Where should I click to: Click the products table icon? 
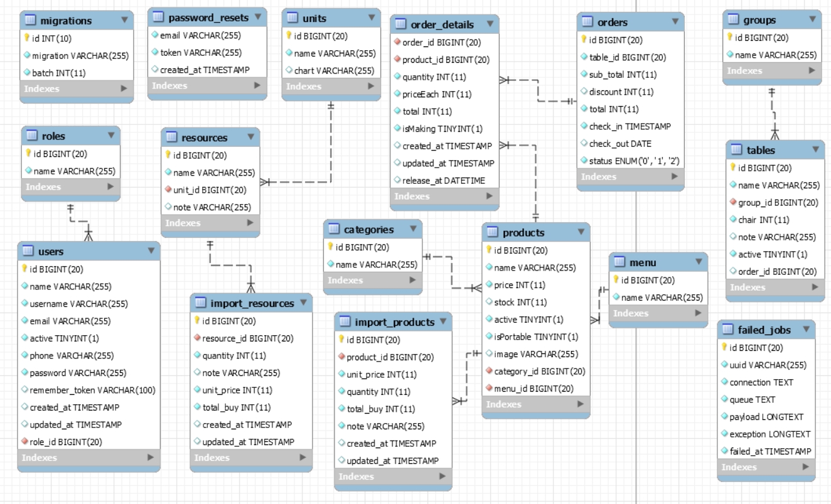click(493, 233)
